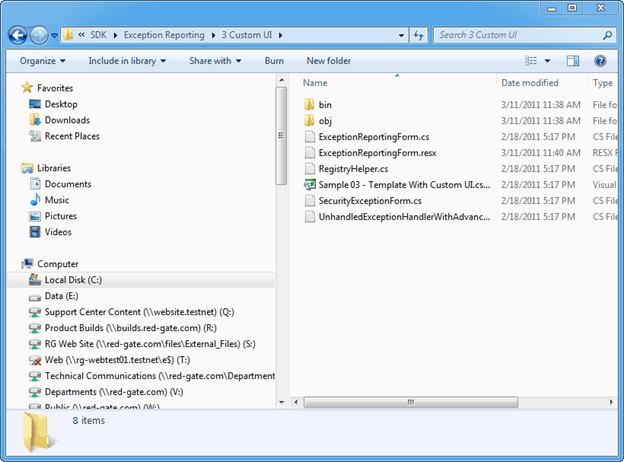
Task: Click the Local Disk (C:) drive icon
Action: tap(35, 280)
